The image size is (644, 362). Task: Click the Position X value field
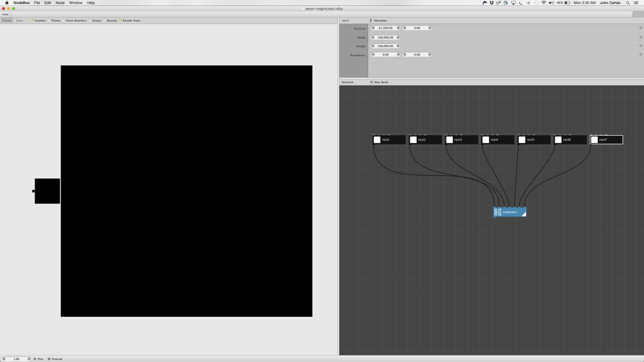pyautogui.click(x=386, y=28)
